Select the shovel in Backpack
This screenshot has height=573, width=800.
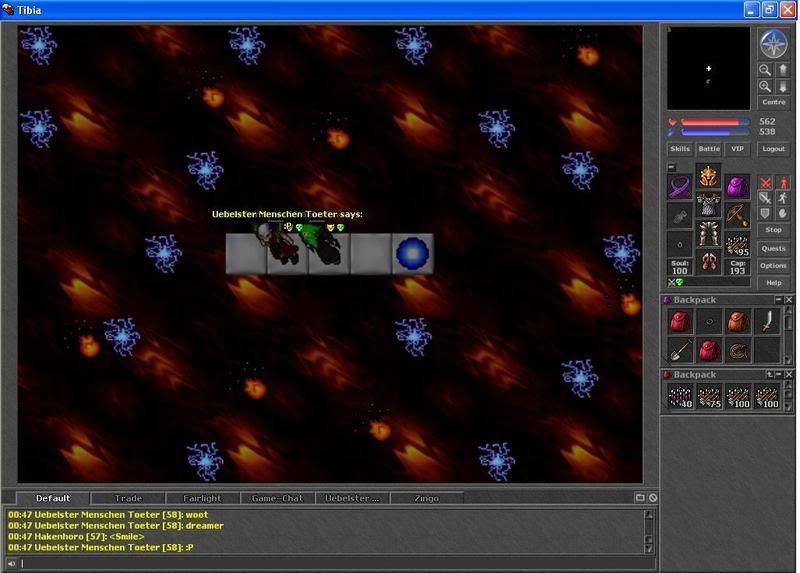(x=680, y=351)
